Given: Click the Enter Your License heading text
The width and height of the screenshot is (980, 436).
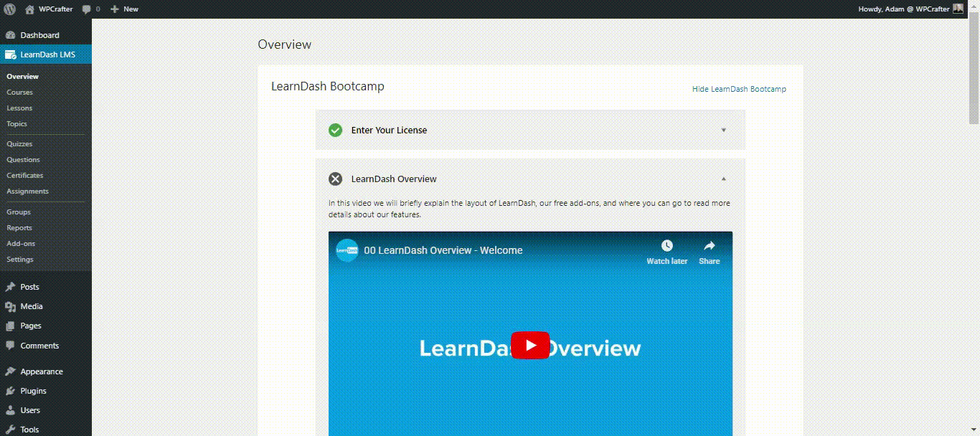Looking at the screenshot, I should pyautogui.click(x=389, y=130).
